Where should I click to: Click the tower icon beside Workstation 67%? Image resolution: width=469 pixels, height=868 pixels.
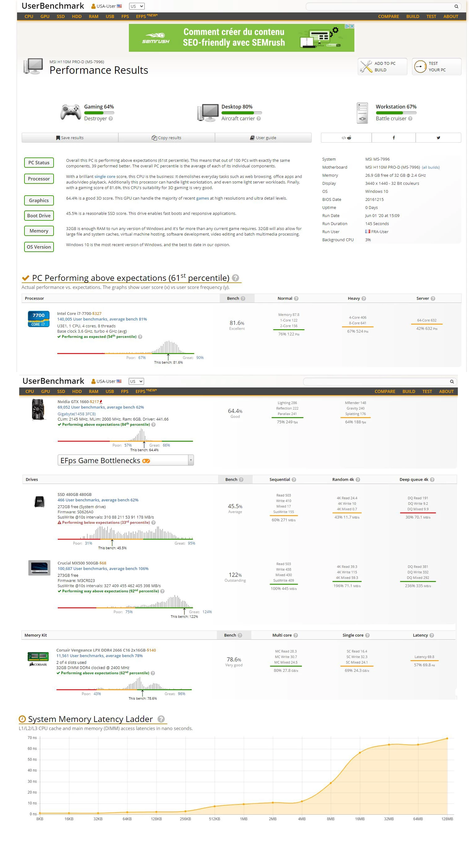coord(362,113)
